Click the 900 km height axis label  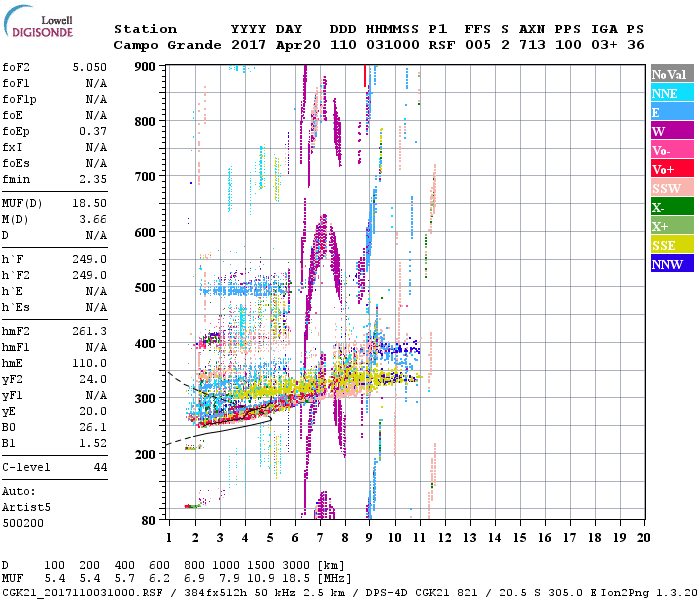[x=145, y=67]
